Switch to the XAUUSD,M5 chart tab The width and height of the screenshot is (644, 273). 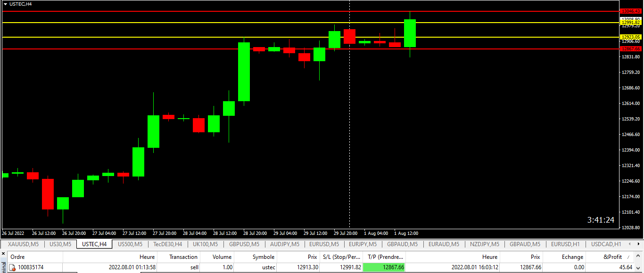23,244
